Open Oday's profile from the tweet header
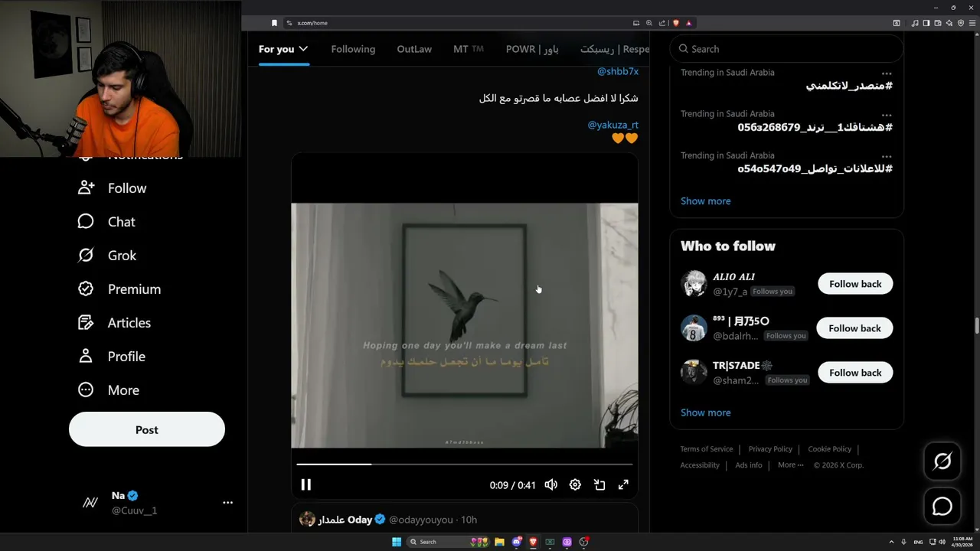Viewport: 980px width, 551px height. coord(345,520)
